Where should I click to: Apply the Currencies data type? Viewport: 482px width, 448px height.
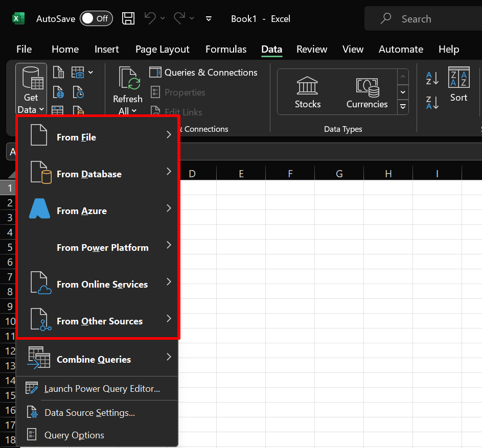[x=367, y=92]
